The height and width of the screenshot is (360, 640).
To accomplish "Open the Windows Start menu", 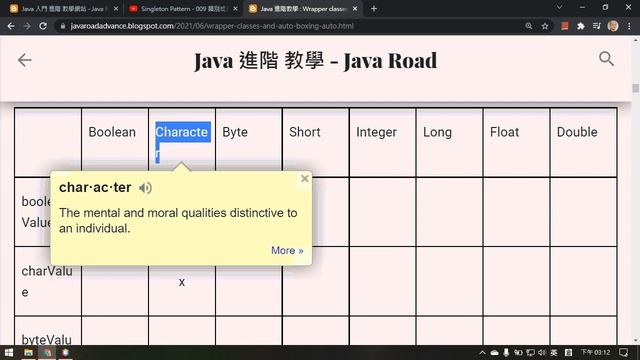I will [x=9, y=353].
